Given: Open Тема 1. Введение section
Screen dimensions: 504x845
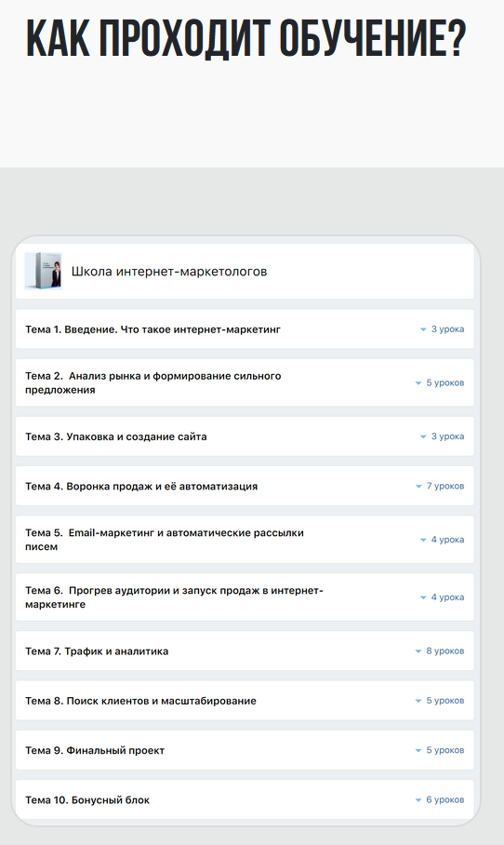Looking at the screenshot, I should [x=245, y=329].
